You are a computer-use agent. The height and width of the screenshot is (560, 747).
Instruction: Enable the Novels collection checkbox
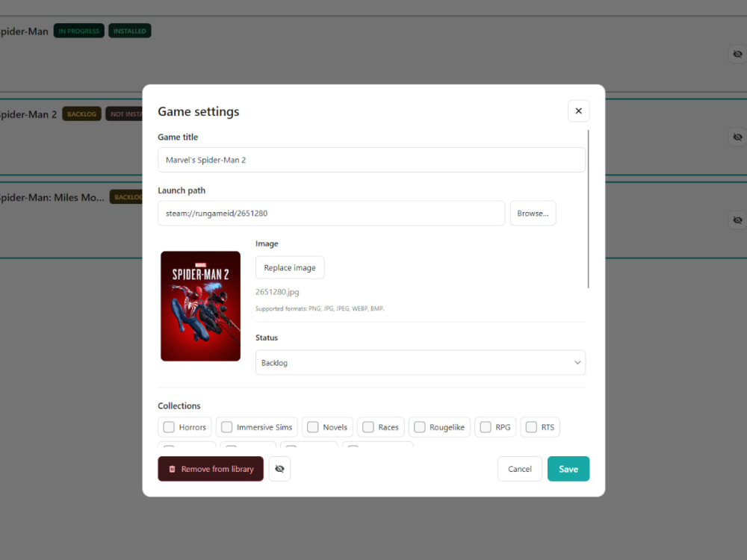click(x=312, y=427)
